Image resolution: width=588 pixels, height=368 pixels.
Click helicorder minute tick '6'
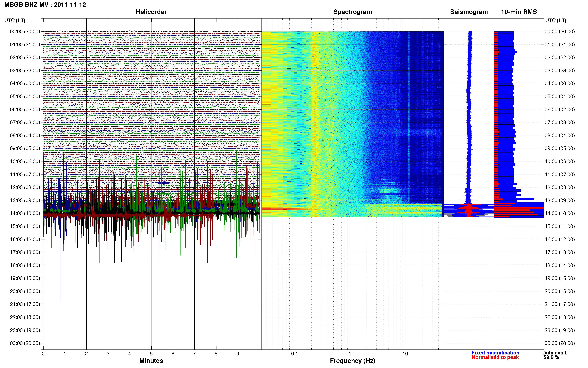click(x=173, y=354)
